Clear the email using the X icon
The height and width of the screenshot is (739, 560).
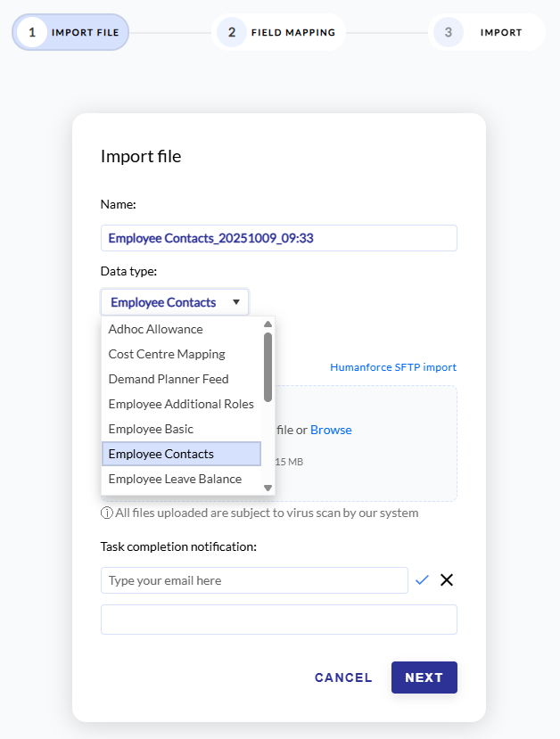coord(446,579)
